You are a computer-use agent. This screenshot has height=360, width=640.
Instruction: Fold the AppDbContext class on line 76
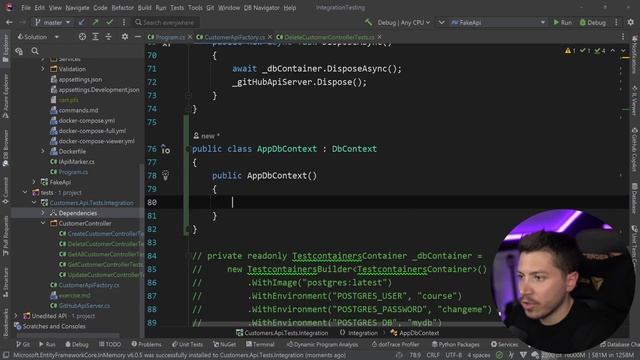click(187, 149)
